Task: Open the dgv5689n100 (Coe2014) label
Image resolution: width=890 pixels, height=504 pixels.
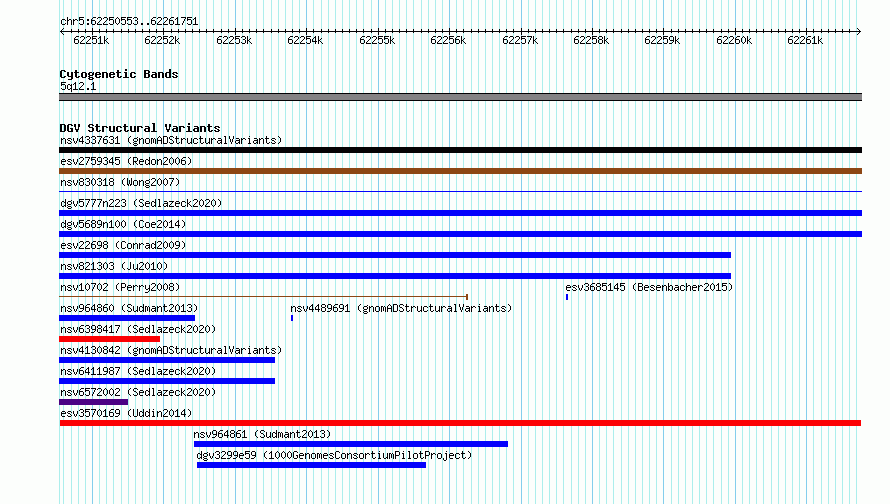Action: 123,224
